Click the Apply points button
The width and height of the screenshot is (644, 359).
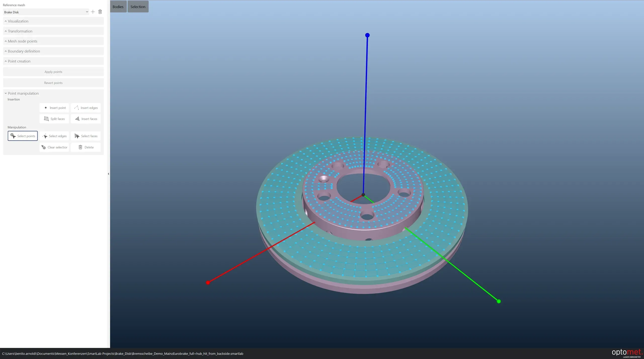(53, 72)
